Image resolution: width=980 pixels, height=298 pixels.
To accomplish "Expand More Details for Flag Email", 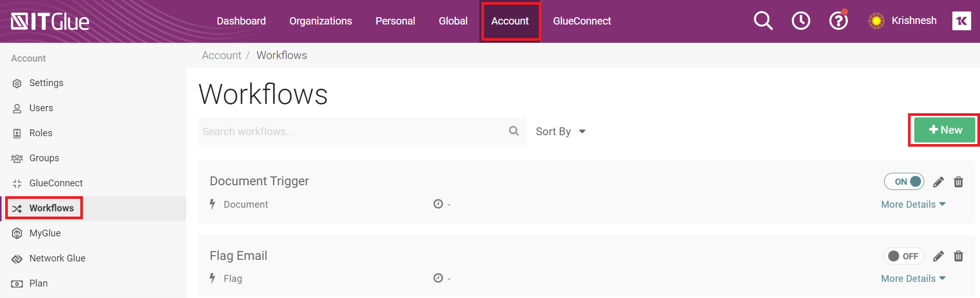I will point(913,279).
